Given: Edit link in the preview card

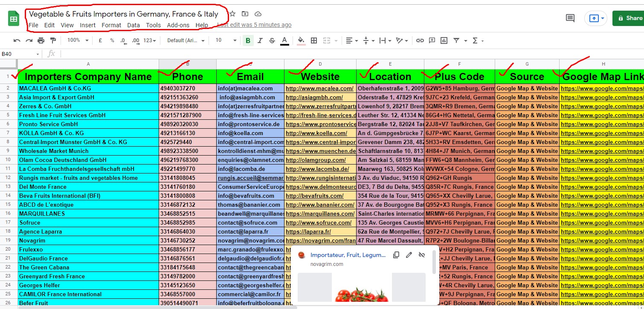Looking at the screenshot, I should [x=409, y=255].
